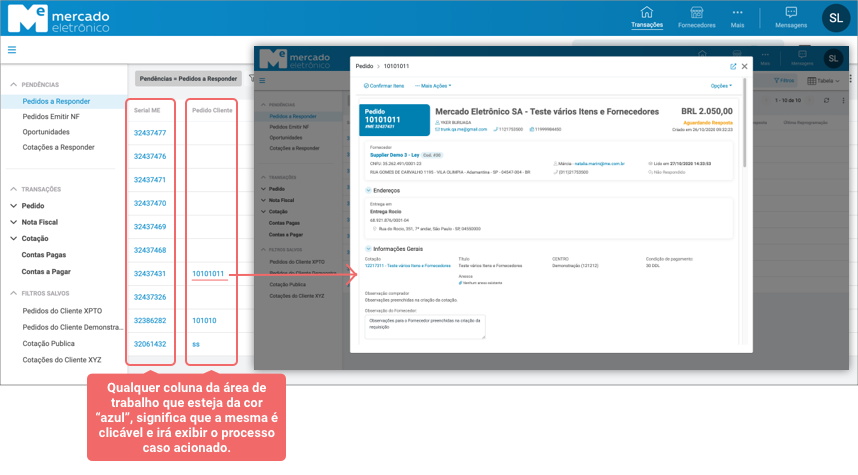
Task: Open Pedido Cliente link ss
Action: pos(196,344)
